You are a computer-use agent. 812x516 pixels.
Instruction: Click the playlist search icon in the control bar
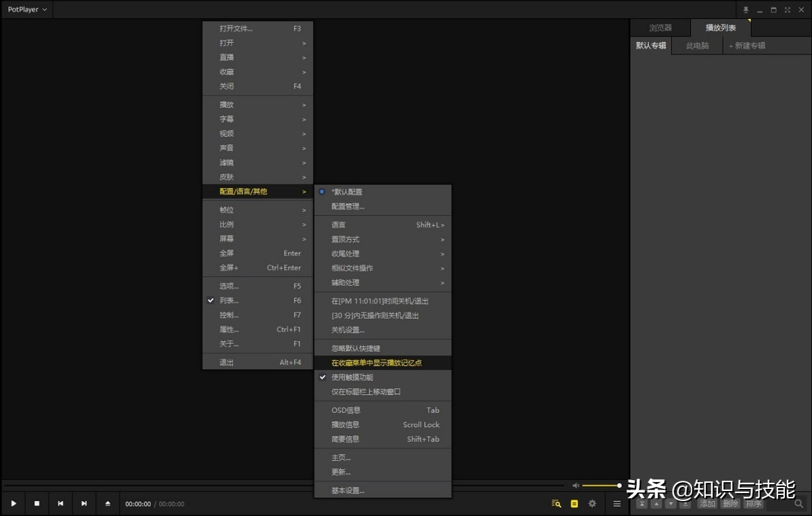coord(556,504)
